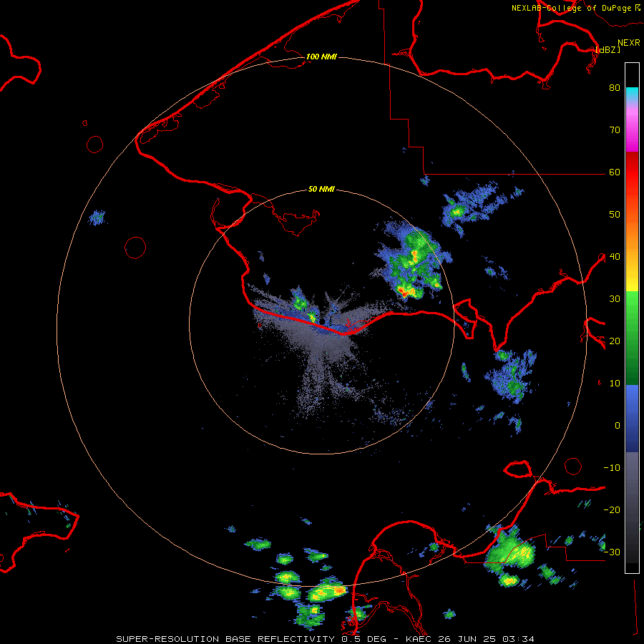Click the 50 NMI range ring label
This screenshot has height=644, width=644.
coord(321,190)
